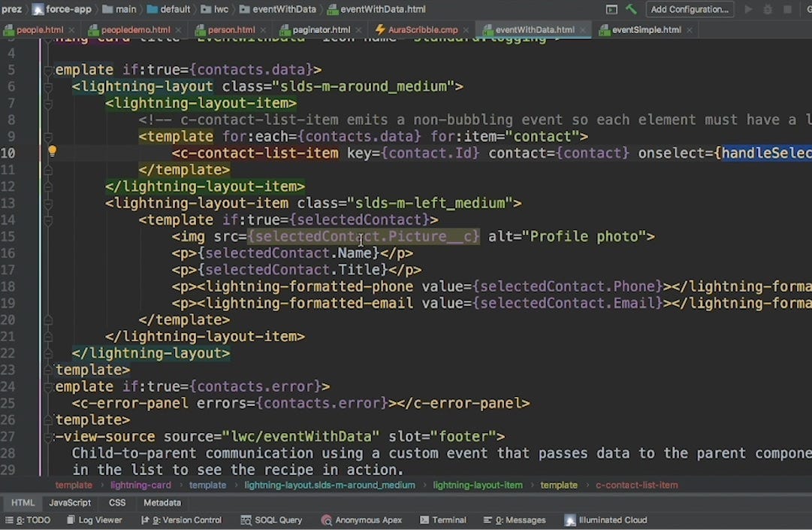Image resolution: width=812 pixels, height=530 pixels.
Task: Click the eventWithData folder in navigation bar
Action: click(278, 9)
